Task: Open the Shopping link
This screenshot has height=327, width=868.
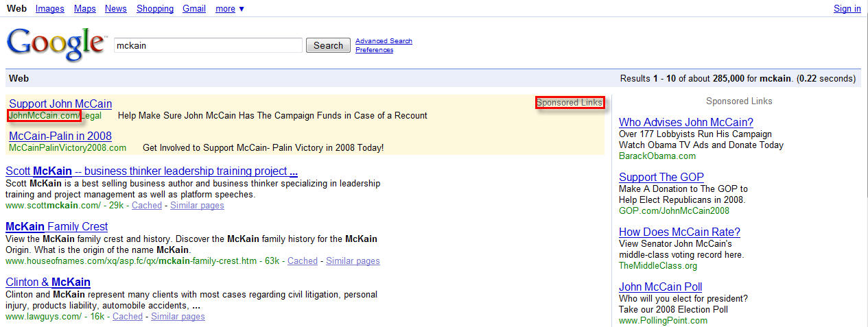Action: (154, 9)
